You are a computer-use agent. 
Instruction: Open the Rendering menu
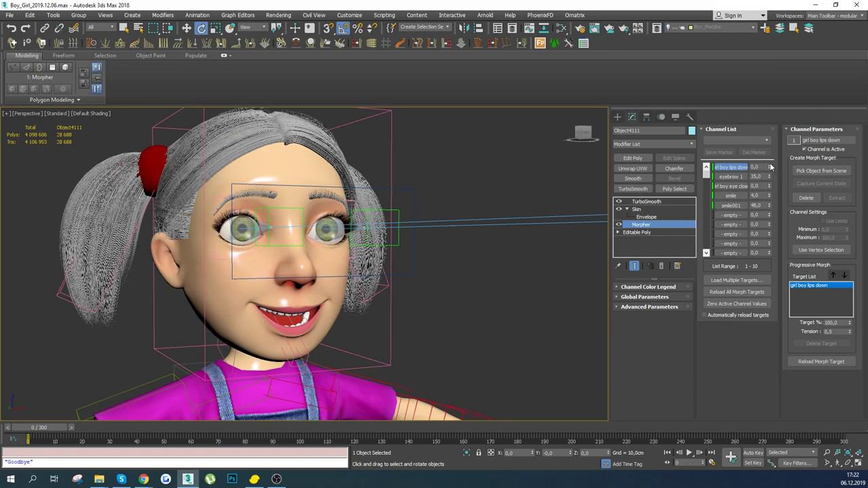[278, 15]
